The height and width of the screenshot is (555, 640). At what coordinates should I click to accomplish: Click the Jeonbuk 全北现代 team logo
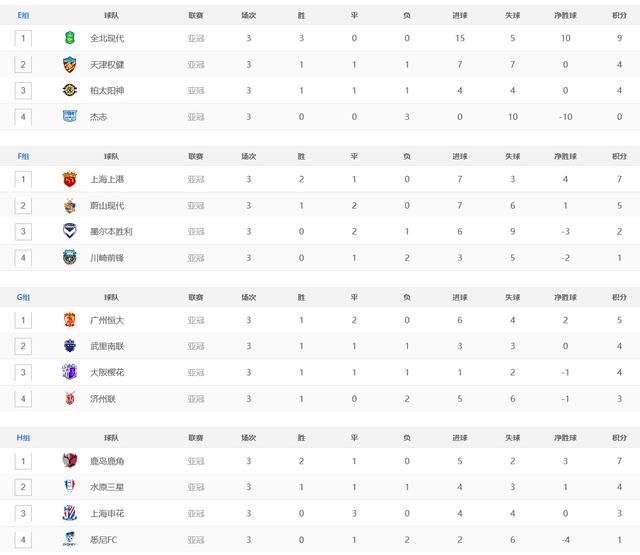[69, 38]
